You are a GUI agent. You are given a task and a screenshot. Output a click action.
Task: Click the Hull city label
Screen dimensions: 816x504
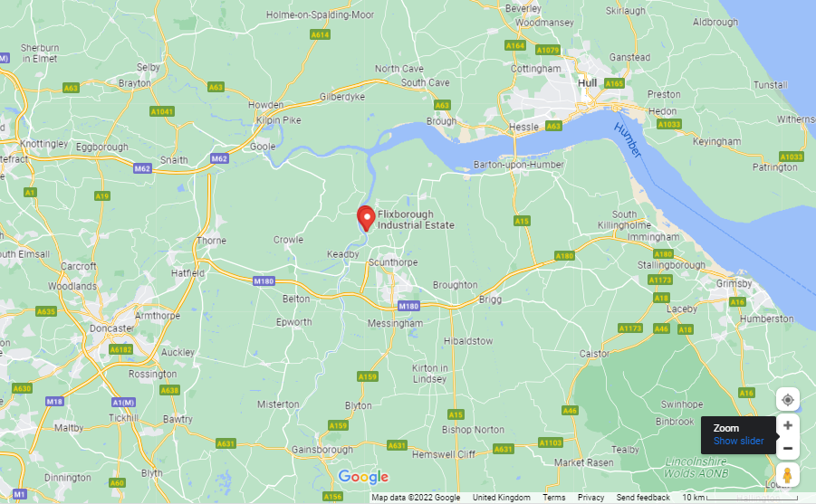pos(587,82)
